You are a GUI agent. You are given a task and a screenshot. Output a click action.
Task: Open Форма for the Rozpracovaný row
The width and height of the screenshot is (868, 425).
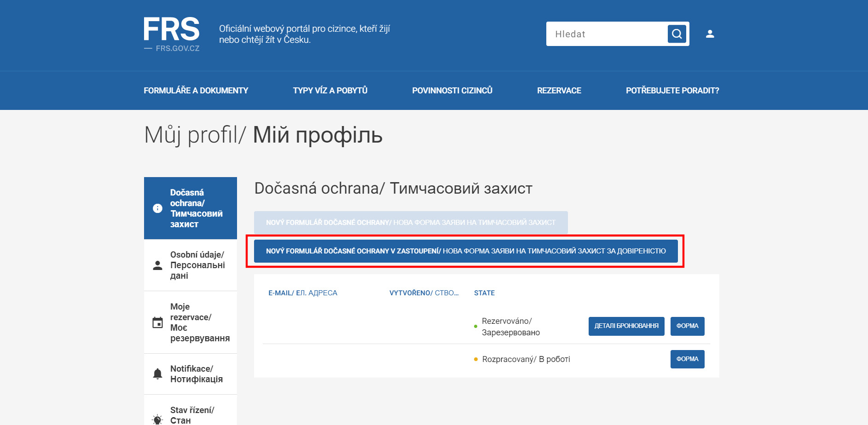tap(688, 359)
